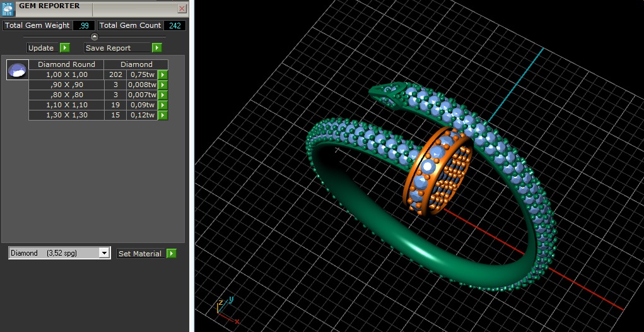Click the Save Report button

118,48
